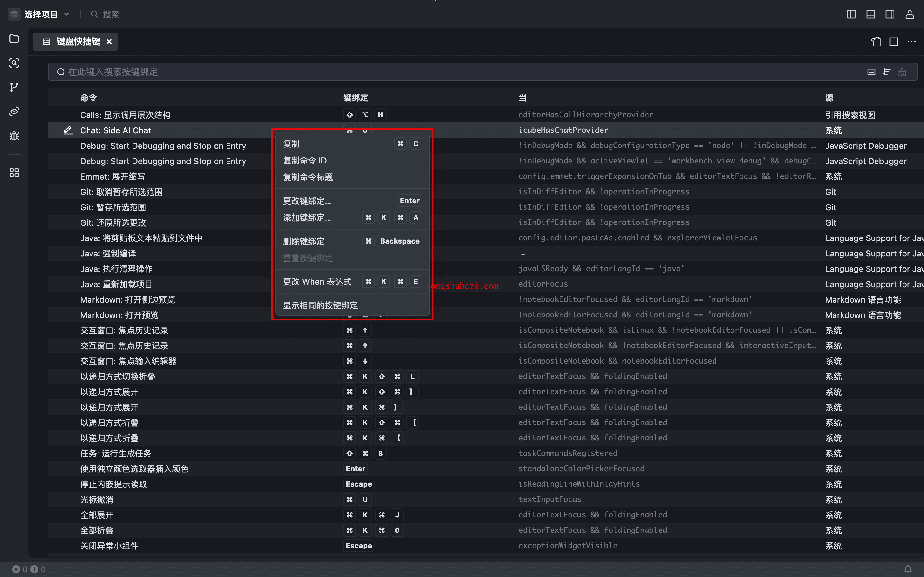This screenshot has height=577, width=924.
Task: Select 复制命令 ID from context menu
Action: point(305,161)
